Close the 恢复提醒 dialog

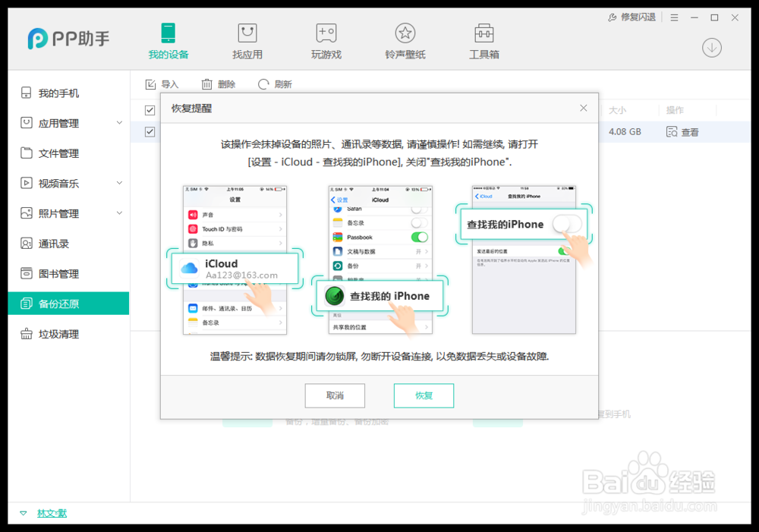coord(583,108)
